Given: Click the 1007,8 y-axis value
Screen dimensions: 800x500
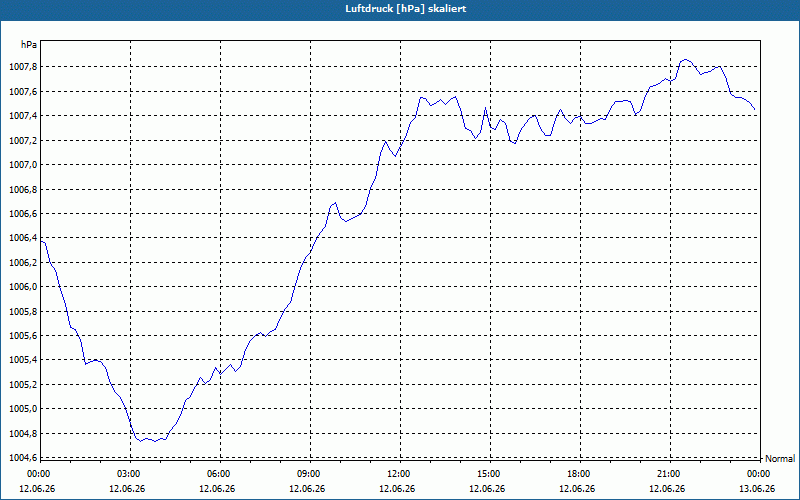Looking at the screenshot, I should (x=23, y=67).
